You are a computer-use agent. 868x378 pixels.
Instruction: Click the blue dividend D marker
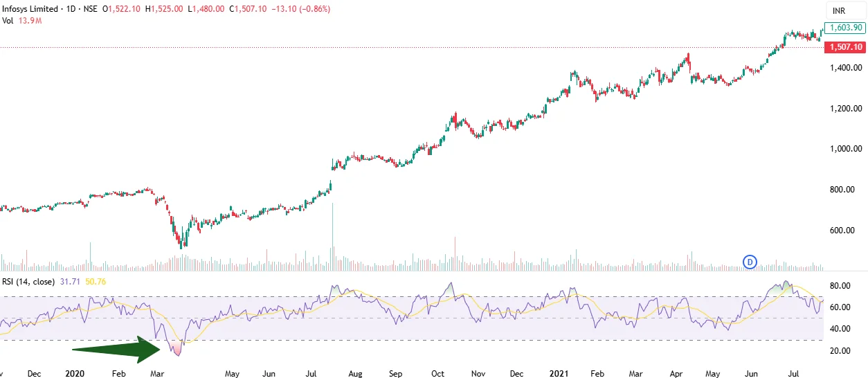pyautogui.click(x=750, y=261)
